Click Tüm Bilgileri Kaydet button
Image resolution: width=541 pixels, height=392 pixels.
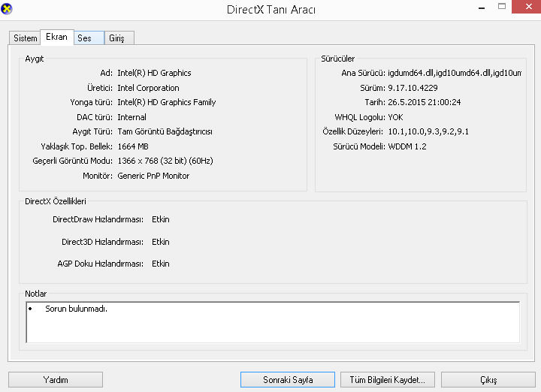(388, 379)
